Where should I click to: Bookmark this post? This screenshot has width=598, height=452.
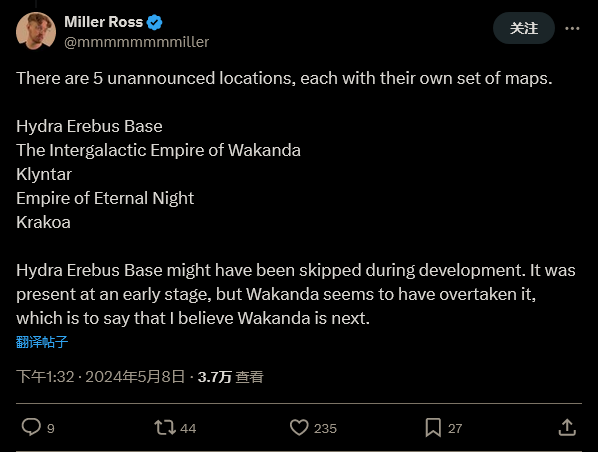click(x=433, y=428)
